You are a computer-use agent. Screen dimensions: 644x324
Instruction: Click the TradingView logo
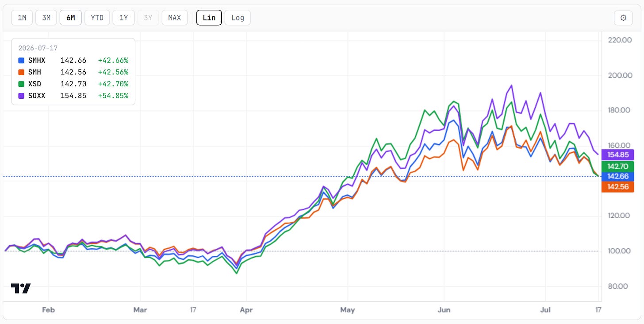click(21, 289)
